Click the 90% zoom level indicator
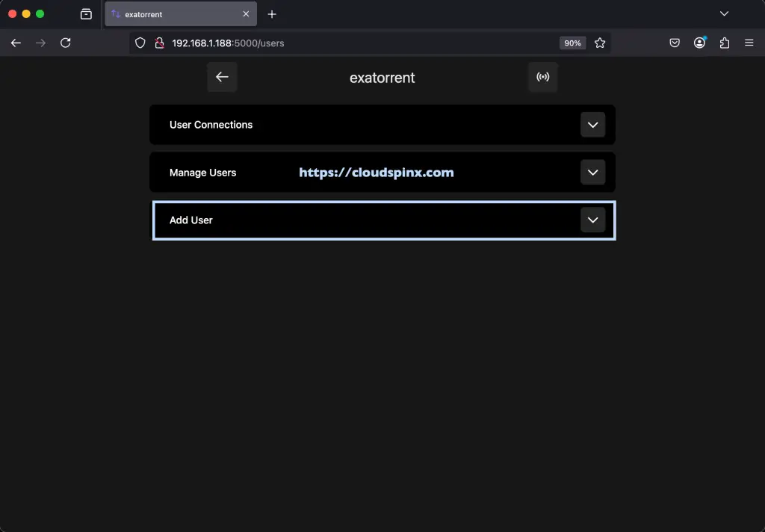Viewport: 765px width, 532px height. pos(572,43)
